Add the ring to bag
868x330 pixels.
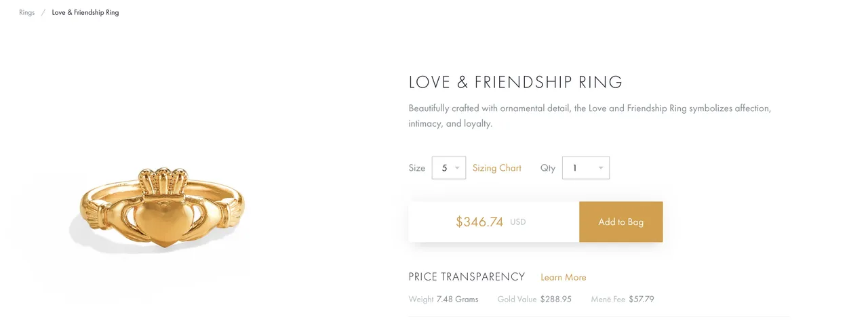pyautogui.click(x=621, y=222)
